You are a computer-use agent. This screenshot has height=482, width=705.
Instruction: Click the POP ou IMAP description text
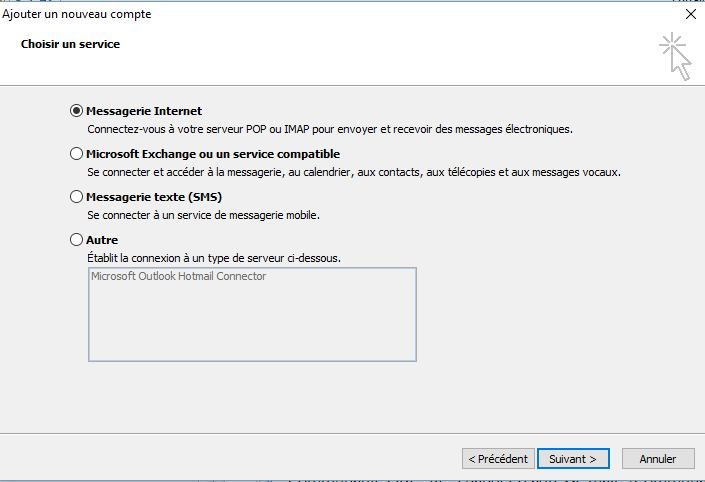point(330,129)
